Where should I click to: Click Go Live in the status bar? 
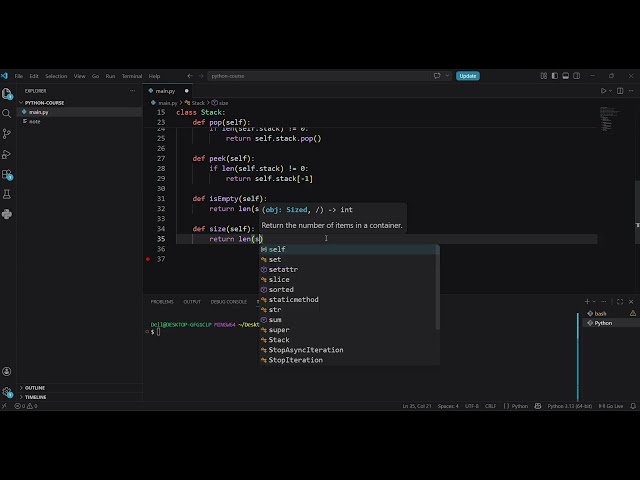click(x=611, y=406)
